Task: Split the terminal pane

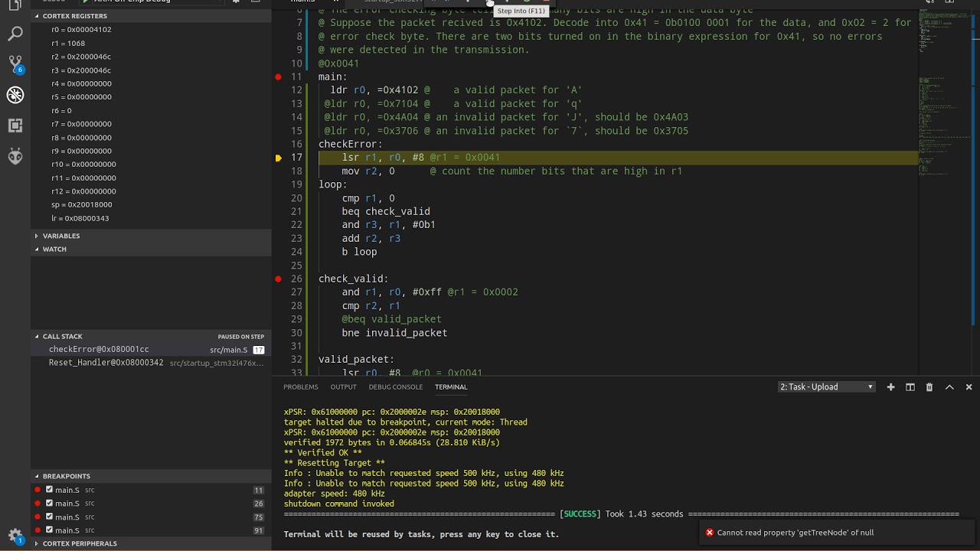Action: tap(910, 387)
